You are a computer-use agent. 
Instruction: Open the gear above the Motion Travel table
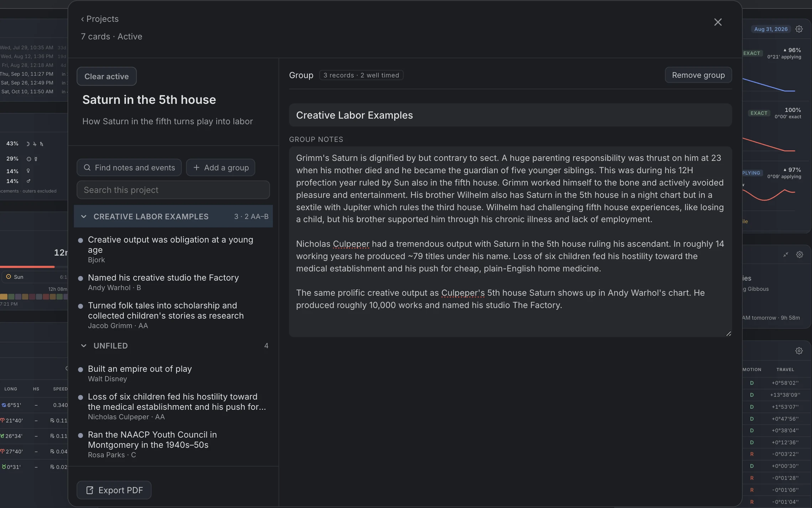point(799,351)
